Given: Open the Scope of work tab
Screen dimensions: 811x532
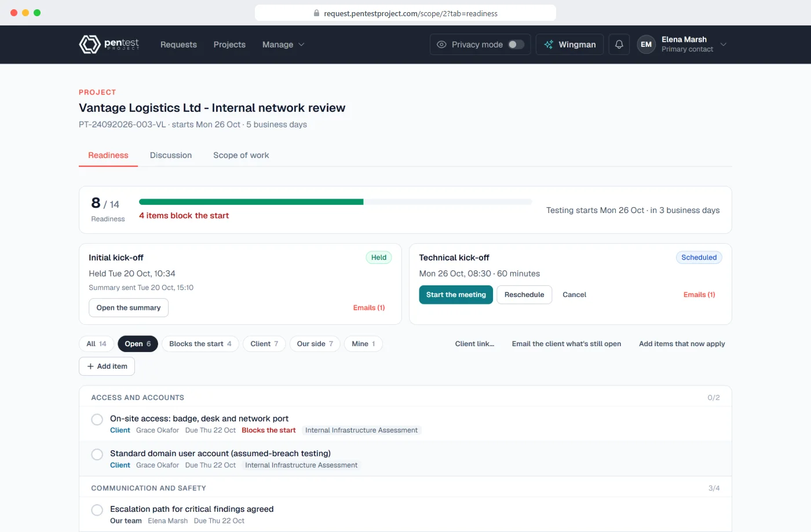Looking at the screenshot, I should click(241, 155).
